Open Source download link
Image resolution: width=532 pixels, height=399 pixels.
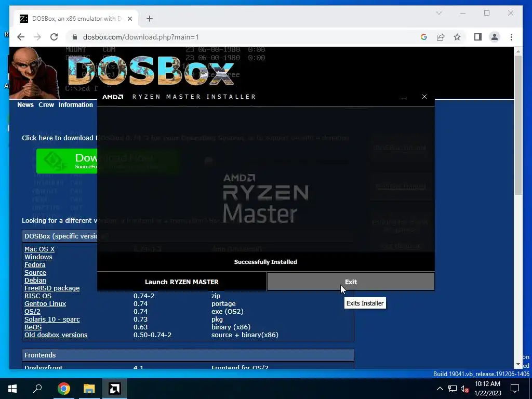click(35, 272)
